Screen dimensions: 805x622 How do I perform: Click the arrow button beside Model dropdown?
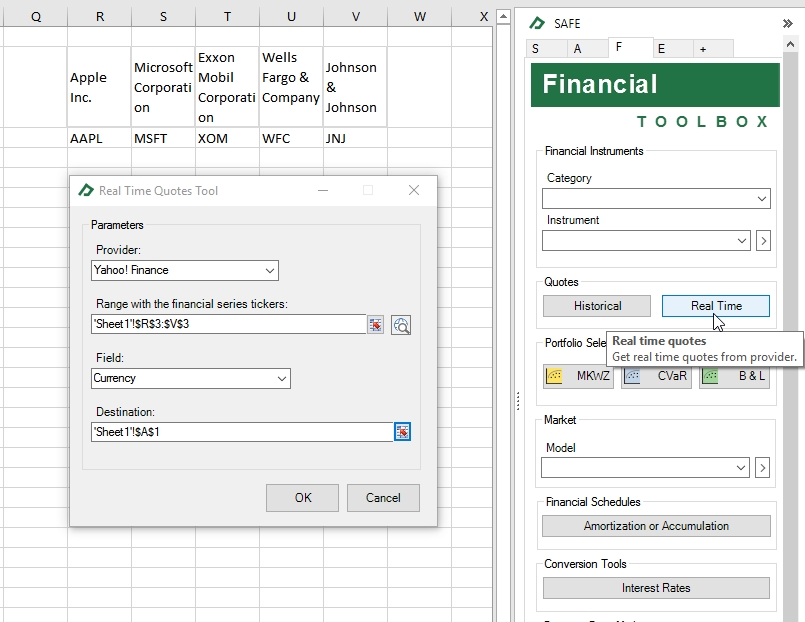(763, 467)
